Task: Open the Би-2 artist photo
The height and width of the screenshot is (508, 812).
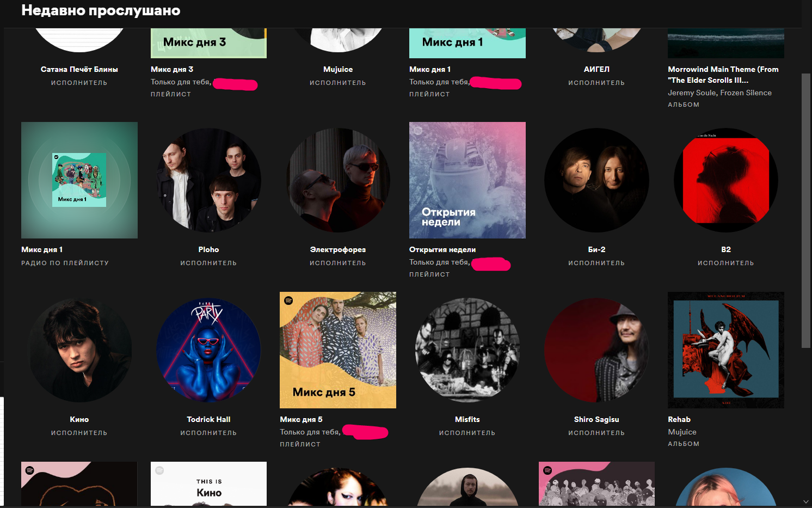Action: coord(596,180)
